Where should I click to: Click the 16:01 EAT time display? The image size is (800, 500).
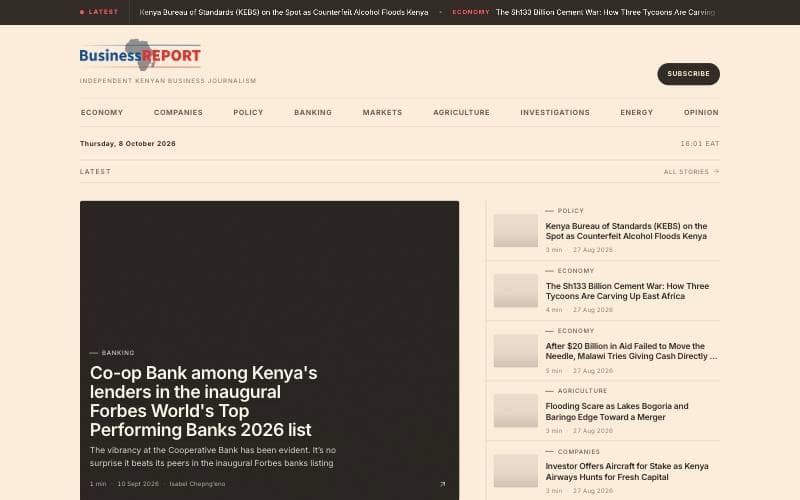click(700, 144)
